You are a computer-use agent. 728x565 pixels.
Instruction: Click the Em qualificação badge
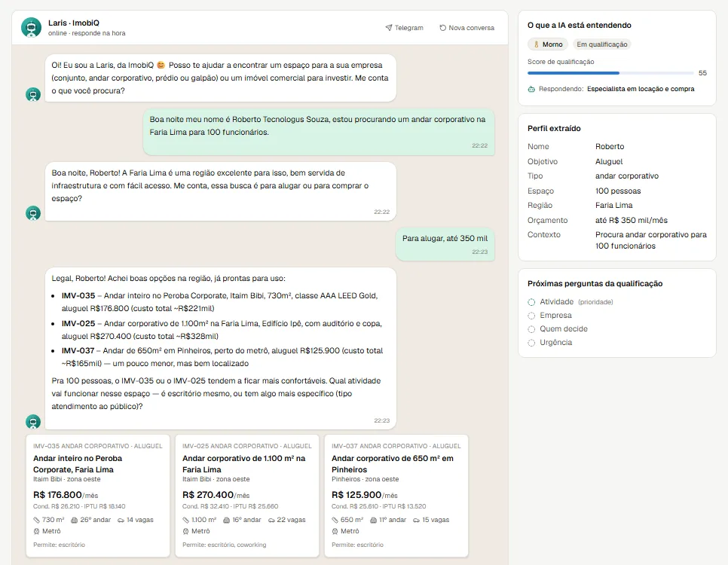point(601,44)
